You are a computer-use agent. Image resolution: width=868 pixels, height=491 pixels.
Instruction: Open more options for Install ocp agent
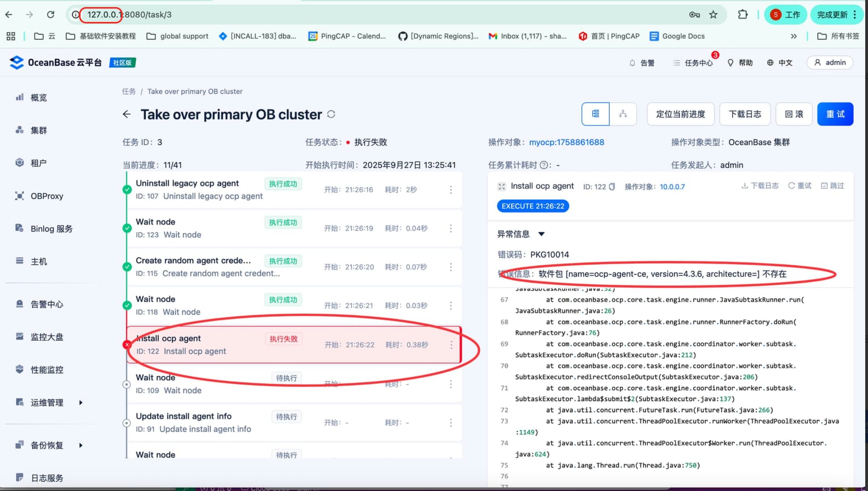[x=451, y=345]
